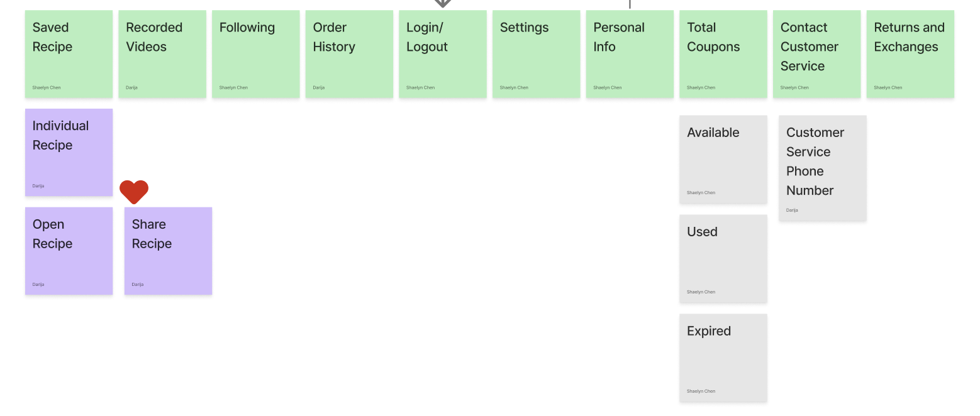The width and height of the screenshot is (980, 416).
Task: Click the Personal Info sticky note
Action: click(x=630, y=54)
